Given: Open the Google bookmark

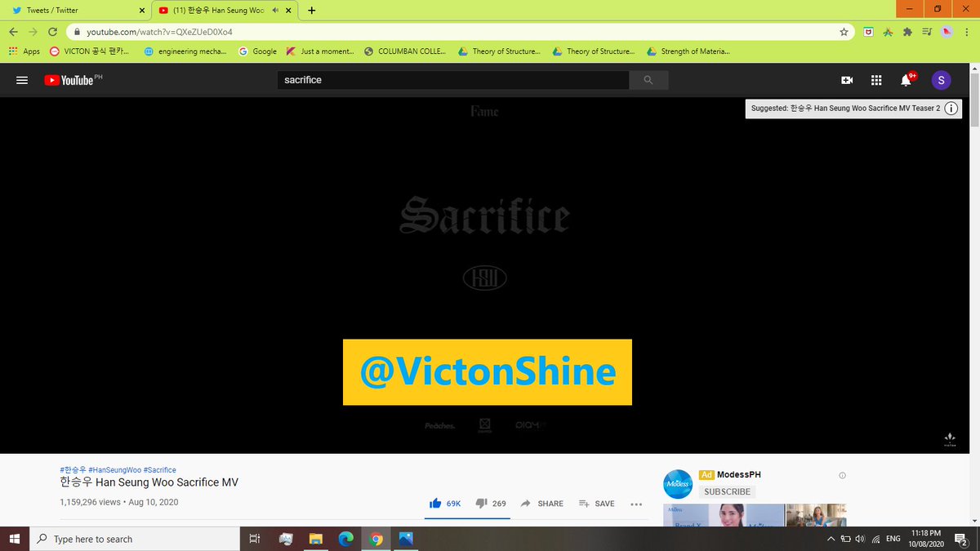Looking at the screenshot, I should (x=257, y=51).
